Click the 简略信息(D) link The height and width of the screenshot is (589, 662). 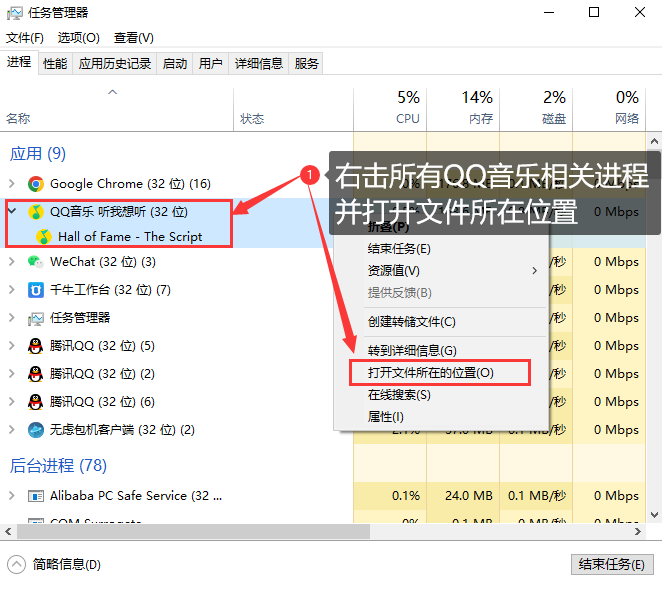tap(67, 565)
